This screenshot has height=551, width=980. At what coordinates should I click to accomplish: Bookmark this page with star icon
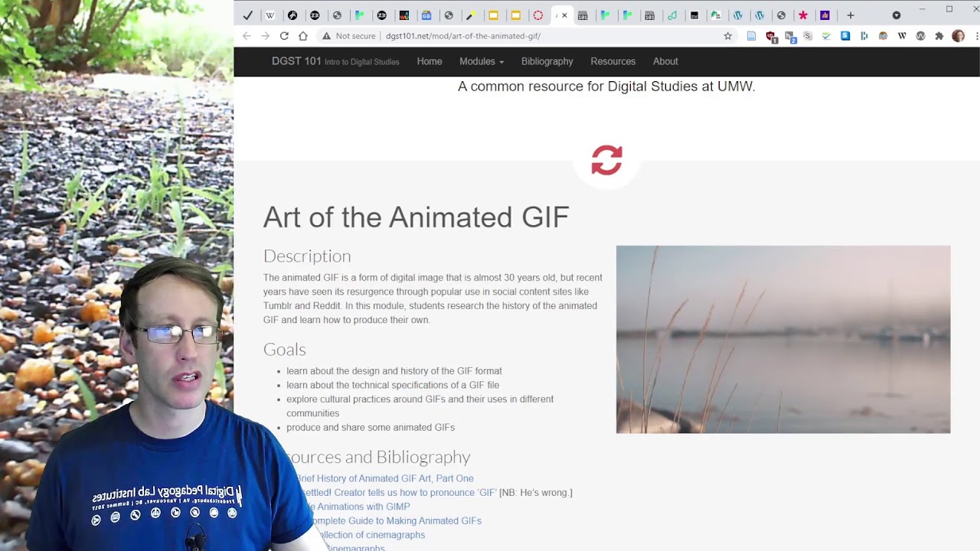(728, 36)
